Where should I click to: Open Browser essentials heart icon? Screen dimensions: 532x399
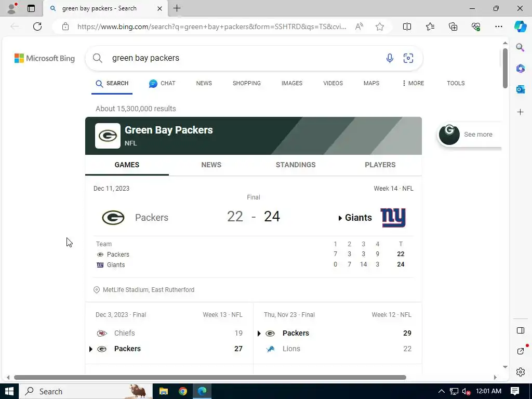point(476,26)
